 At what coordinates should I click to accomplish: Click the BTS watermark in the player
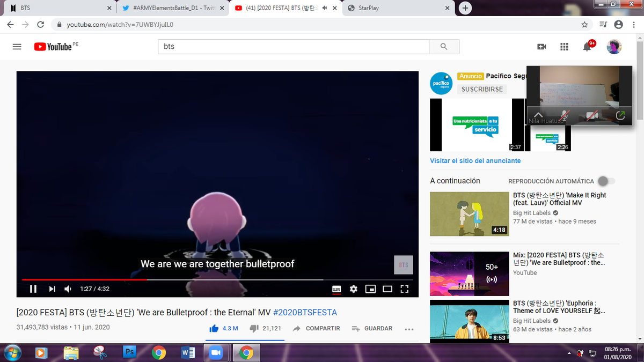[x=404, y=265]
